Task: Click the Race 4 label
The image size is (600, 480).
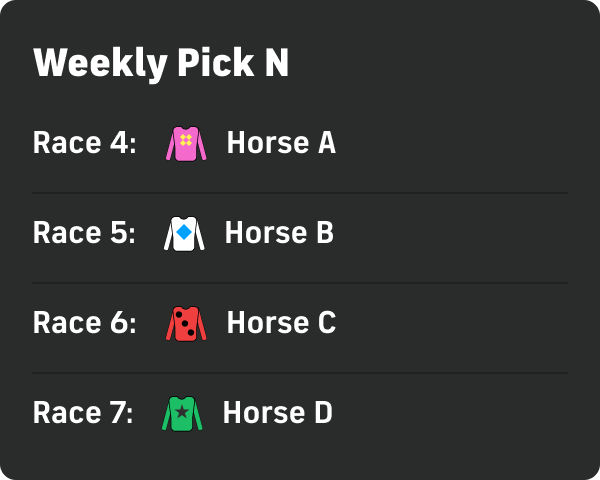Action: (x=84, y=143)
